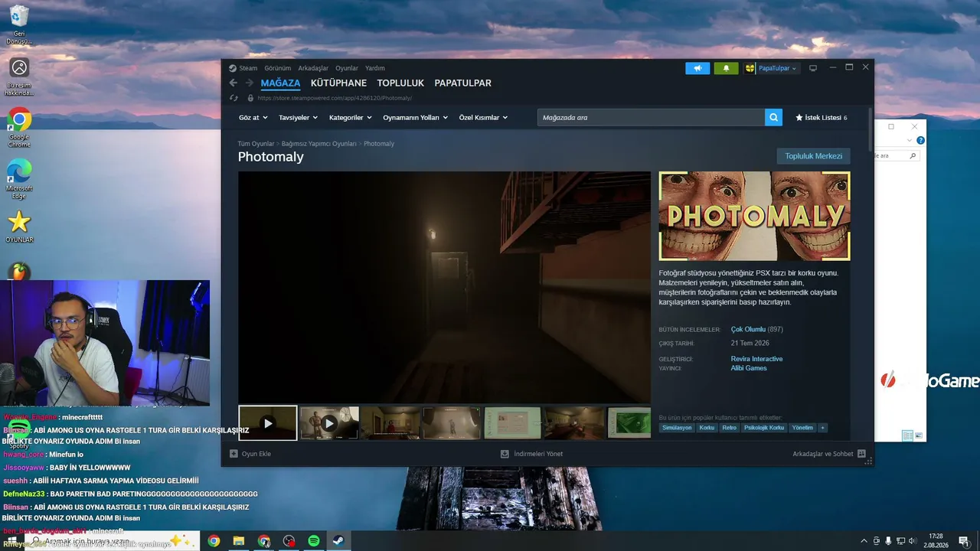Screen dimensions: 980x551
Task: Switch to the KÜTÜPHANE tab
Action: tap(338, 83)
